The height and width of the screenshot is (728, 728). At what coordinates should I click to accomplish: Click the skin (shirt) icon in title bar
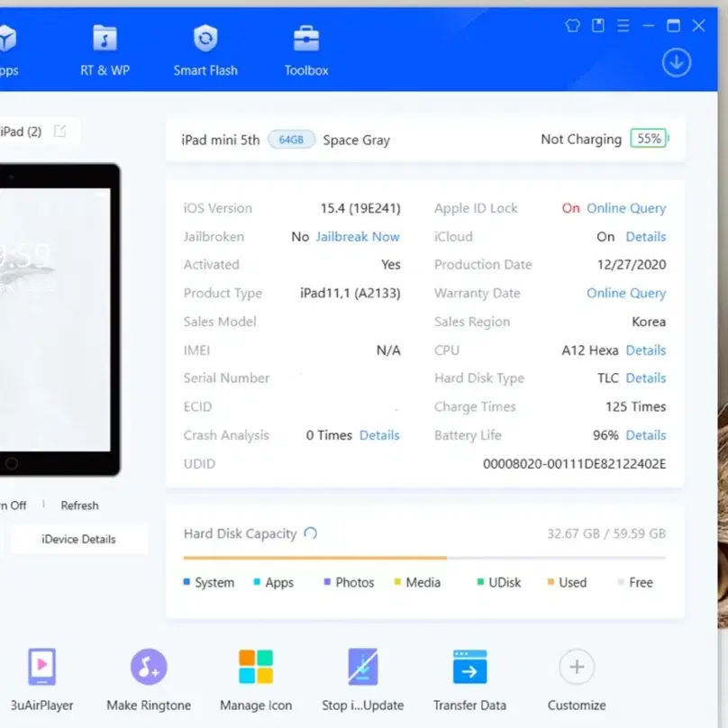[x=572, y=25]
